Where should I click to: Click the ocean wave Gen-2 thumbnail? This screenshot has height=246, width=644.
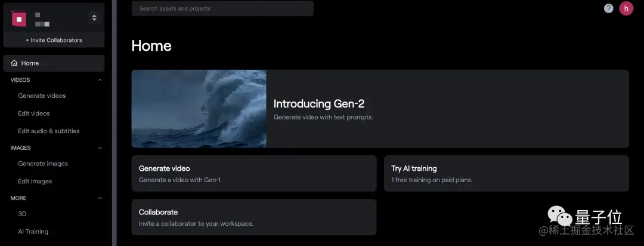(199, 109)
